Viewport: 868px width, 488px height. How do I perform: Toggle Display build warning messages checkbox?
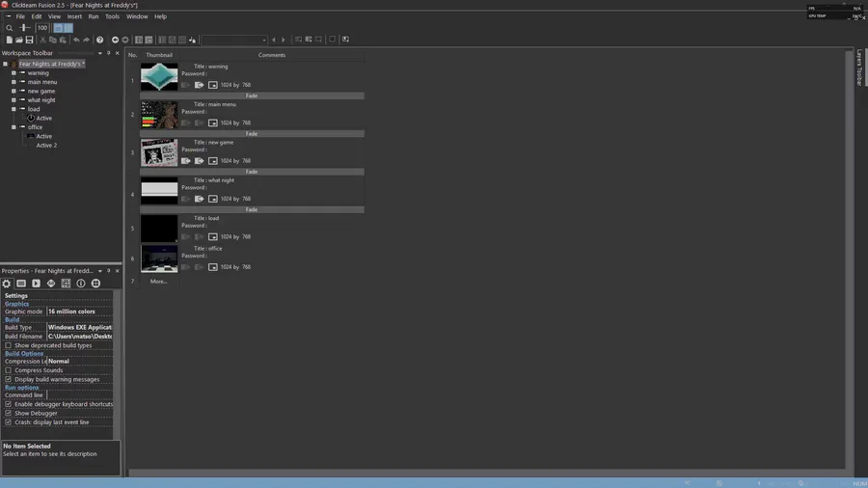[9, 379]
